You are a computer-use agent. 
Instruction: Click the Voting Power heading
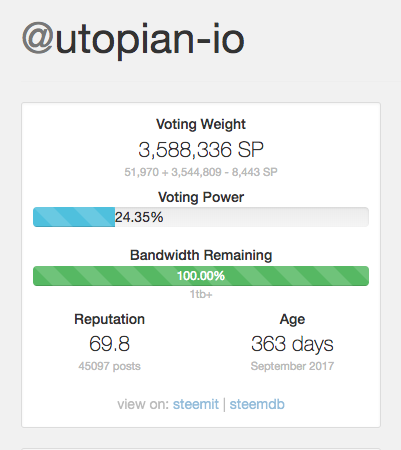[x=201, y=197]
